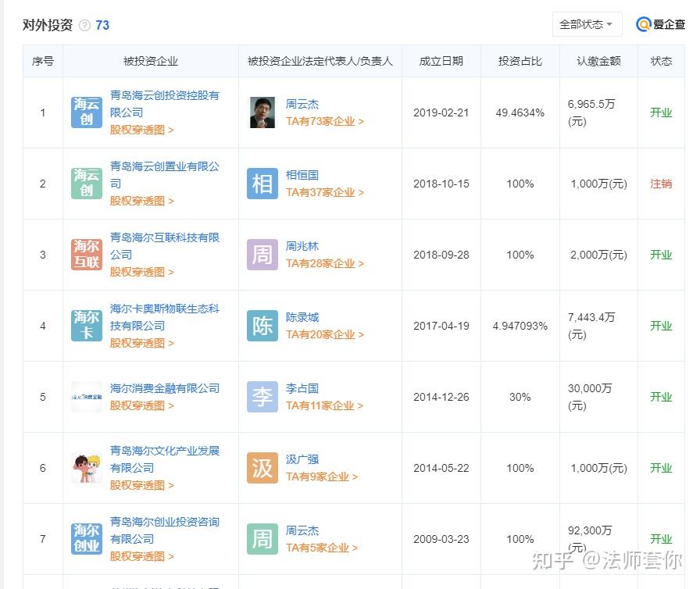
Task: Open 股权穿透图 for 海尔消费金融
Action: pos(142,405)
